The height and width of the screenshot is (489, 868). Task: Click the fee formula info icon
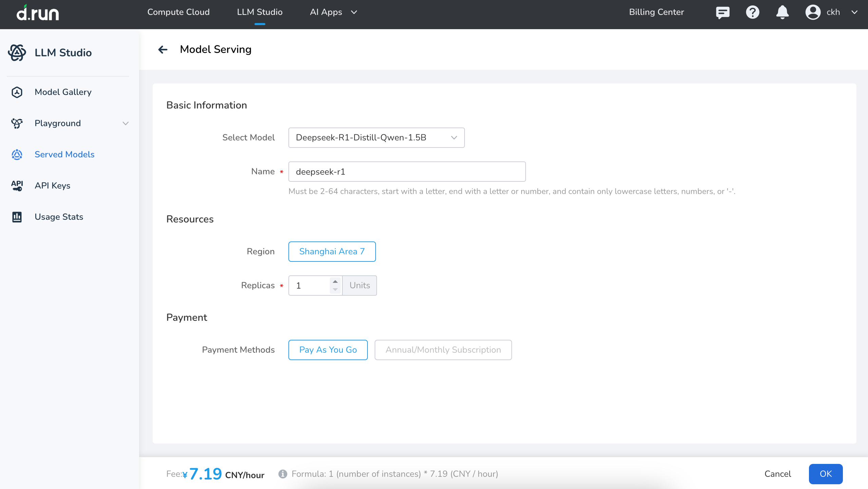283,474
